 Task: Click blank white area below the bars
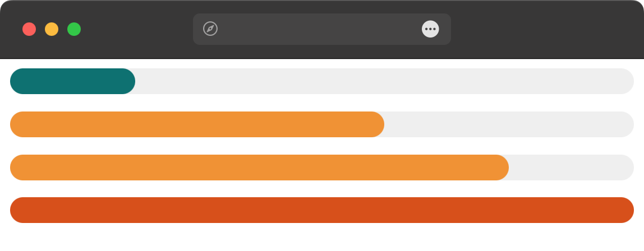(322, 238)
